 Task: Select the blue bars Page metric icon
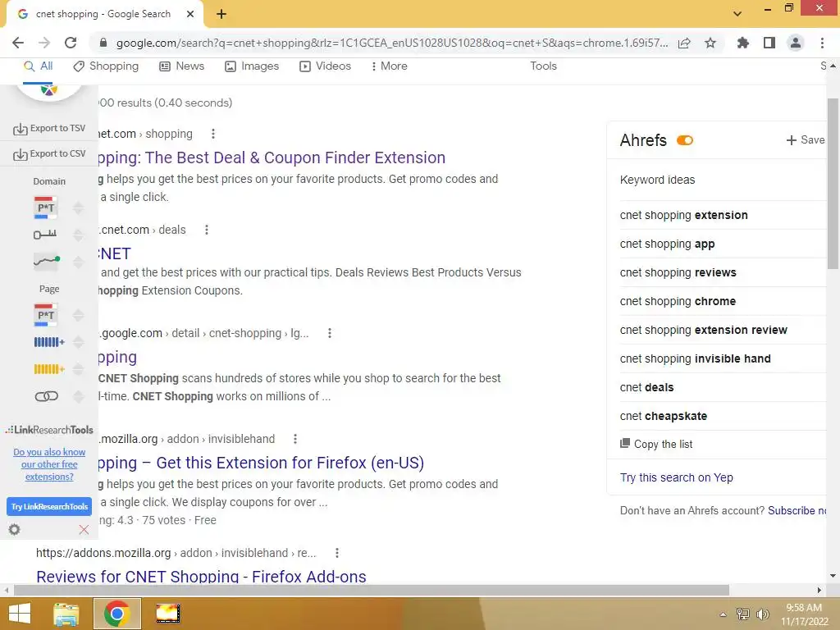(x=49, y=342)
